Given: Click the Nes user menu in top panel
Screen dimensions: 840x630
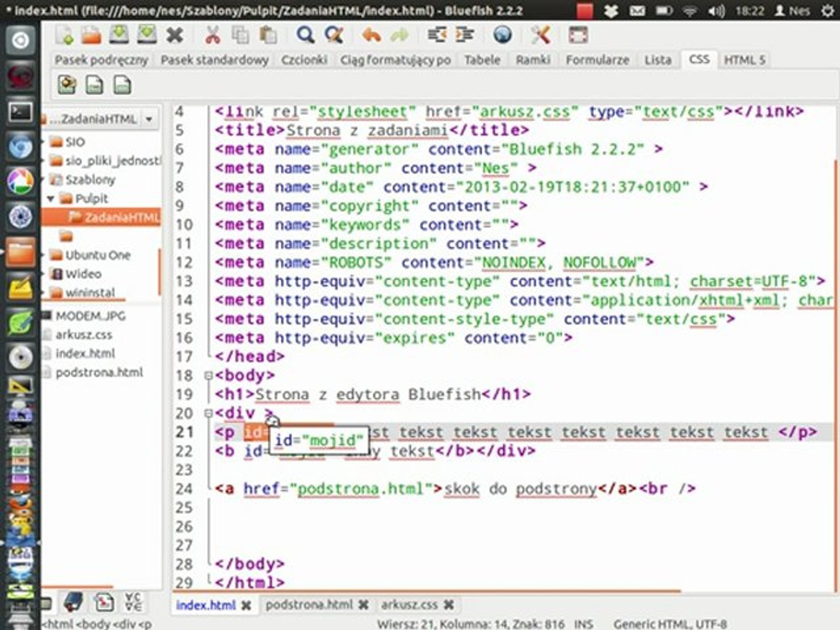Looking at the screenshot, I should [792, 10].
